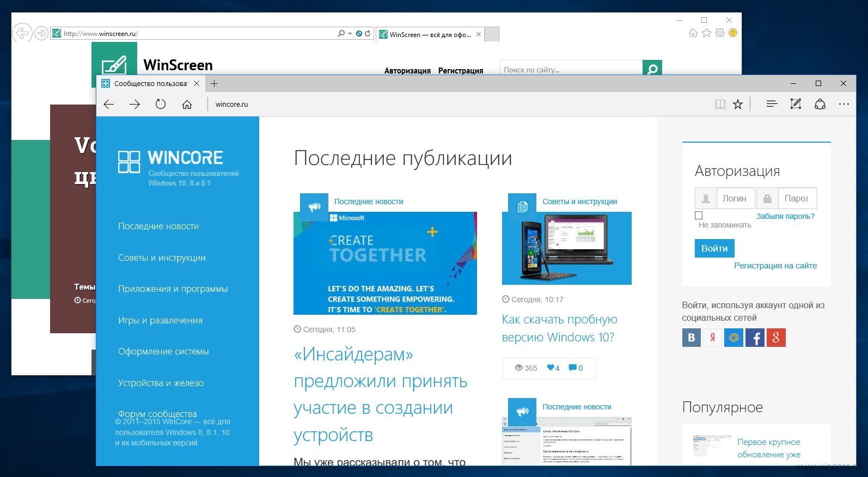The image size is (868, 477).
Task: Open the «Инсайдерам» предложили принять участие article
Action: coord(381,394)
